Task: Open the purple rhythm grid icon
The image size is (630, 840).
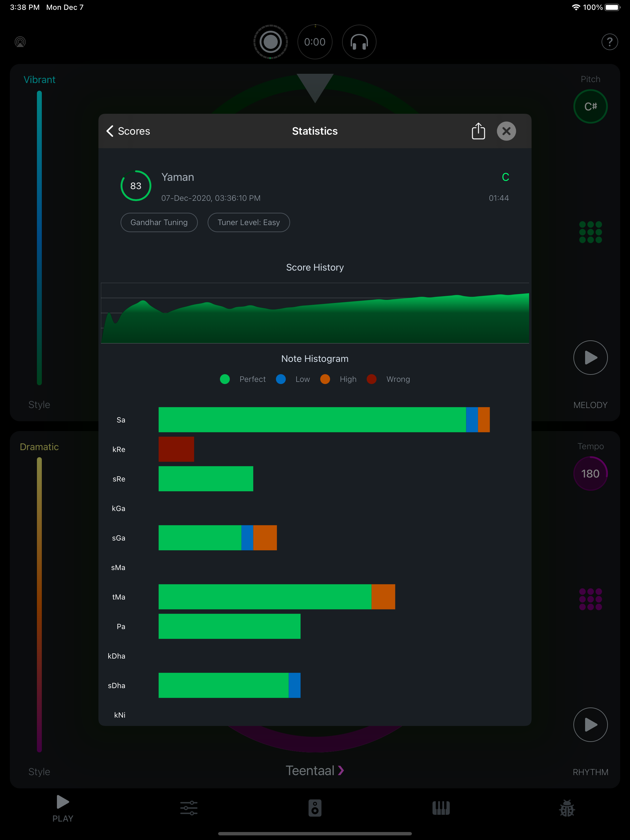Action: [x=590, y=599]
